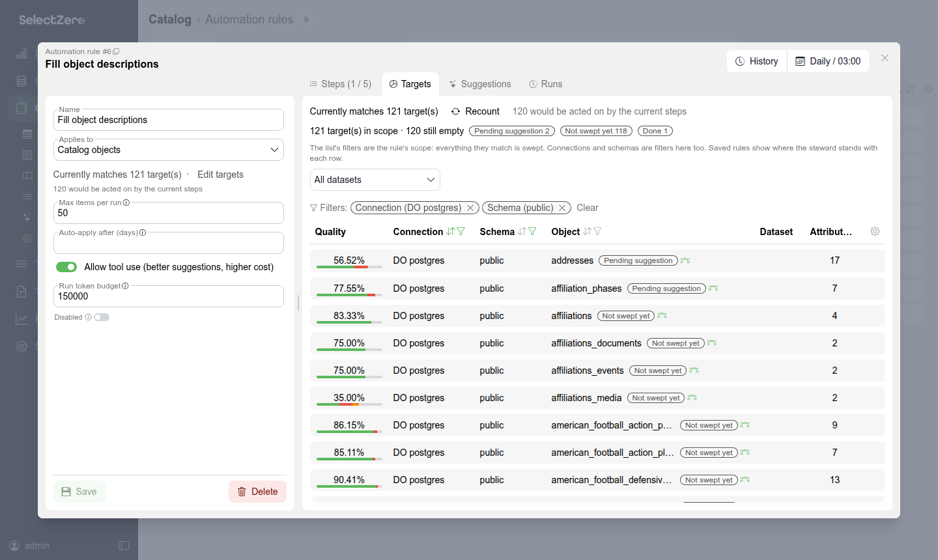
Task: Click Recount targets
Action: point(476,111)
